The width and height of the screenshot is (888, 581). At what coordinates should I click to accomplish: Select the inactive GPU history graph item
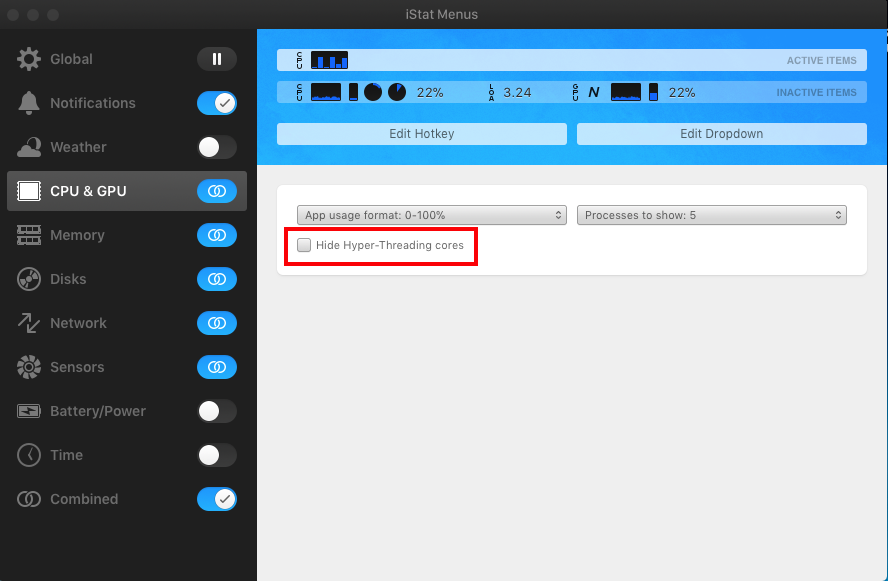tap(626, 92)
